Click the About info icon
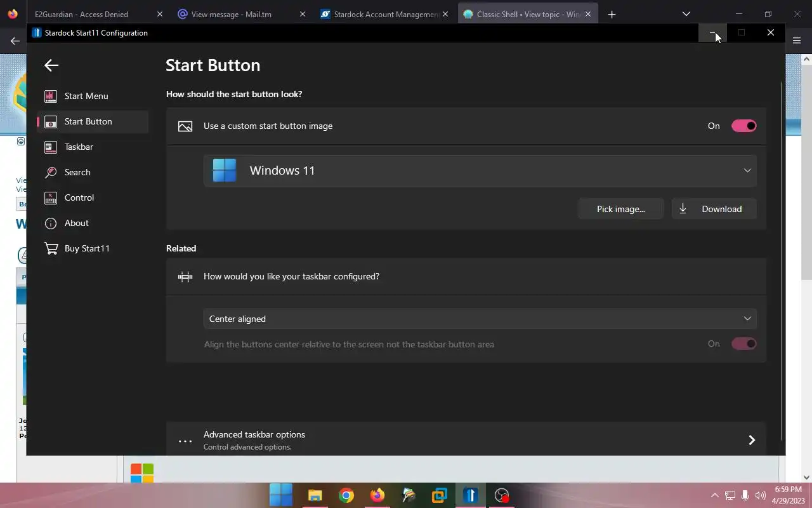The height and width of the screenshot is (508, 812). (51, 223)
